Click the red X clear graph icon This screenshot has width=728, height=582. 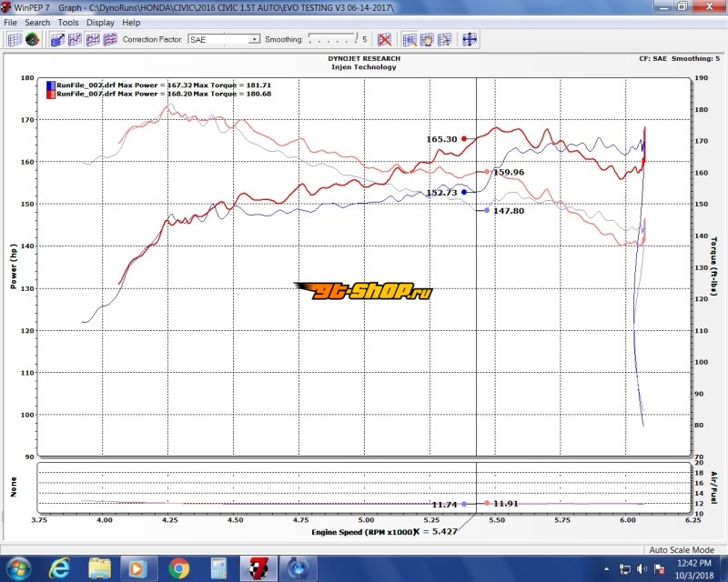coord(385,39)
